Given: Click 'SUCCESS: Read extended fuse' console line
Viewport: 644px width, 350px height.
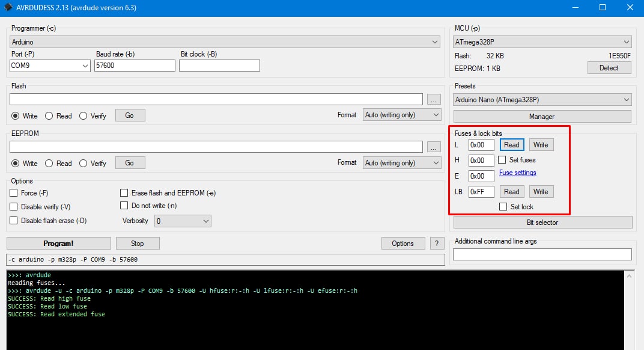Looking at the screenshot, I should pyautogui.click(x=56, y=315).
